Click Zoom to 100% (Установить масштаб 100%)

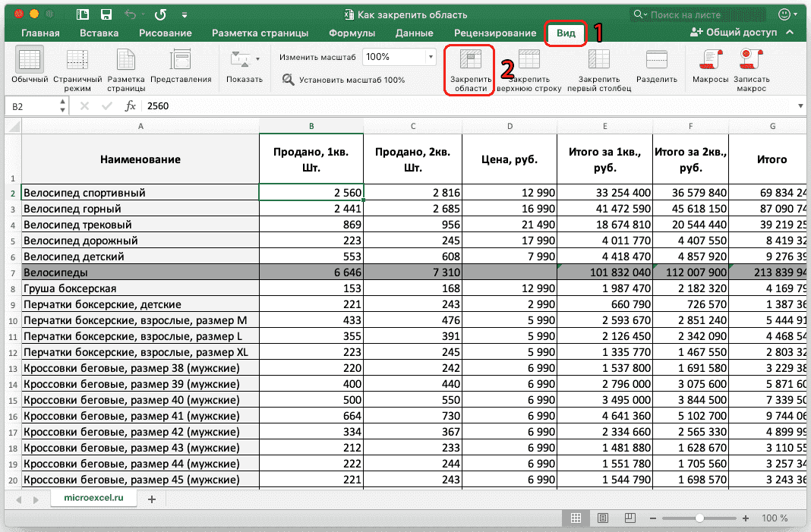tap(343, 80)
